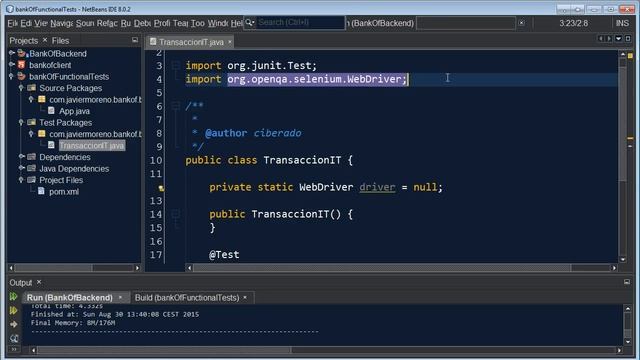Viewport: 640px width, 360px height.
Task: Expand the BankOfBackend project node
Action: click(12, 53)
